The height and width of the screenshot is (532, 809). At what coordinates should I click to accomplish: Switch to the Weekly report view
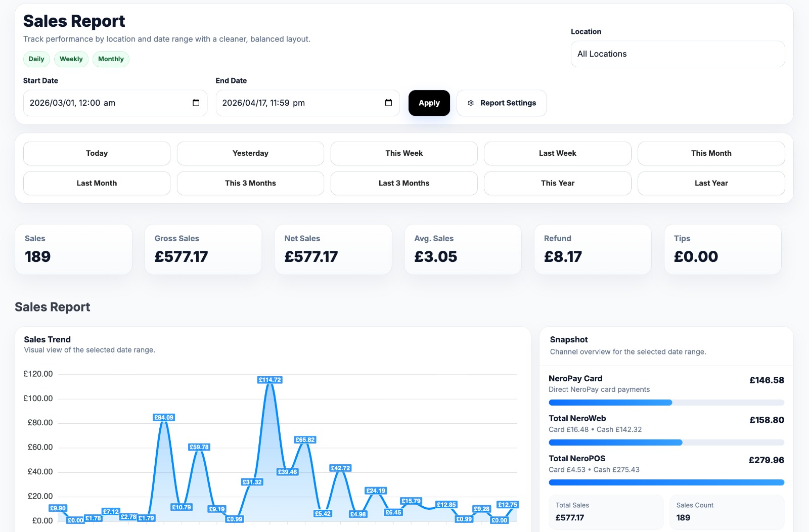pyautogui.click(x=71, y=59)
